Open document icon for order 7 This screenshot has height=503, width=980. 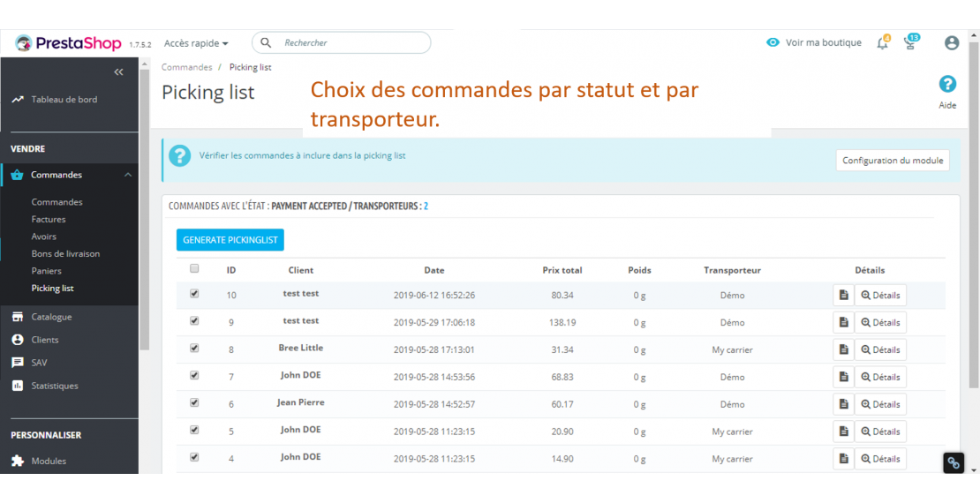(x=843, y=377)
